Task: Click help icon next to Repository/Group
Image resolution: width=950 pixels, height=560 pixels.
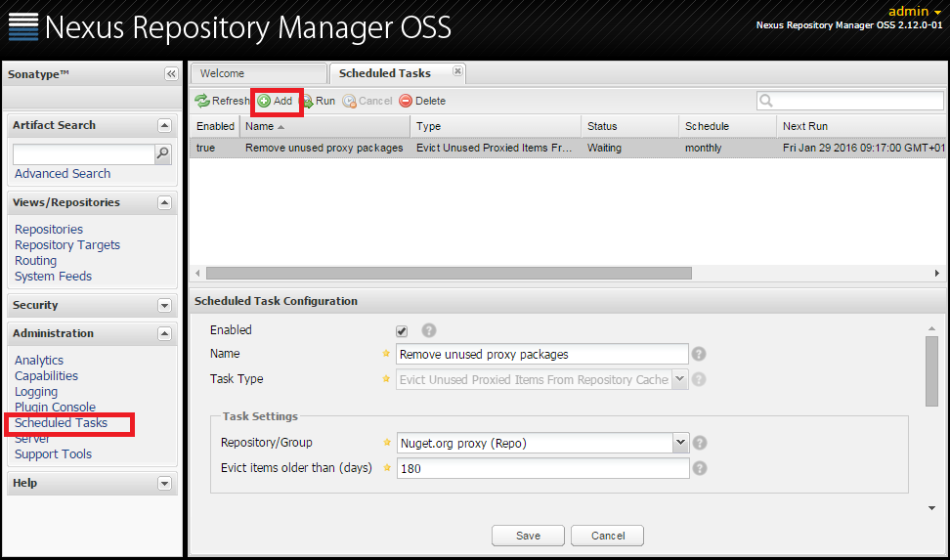Action: (x=700, y=443)
